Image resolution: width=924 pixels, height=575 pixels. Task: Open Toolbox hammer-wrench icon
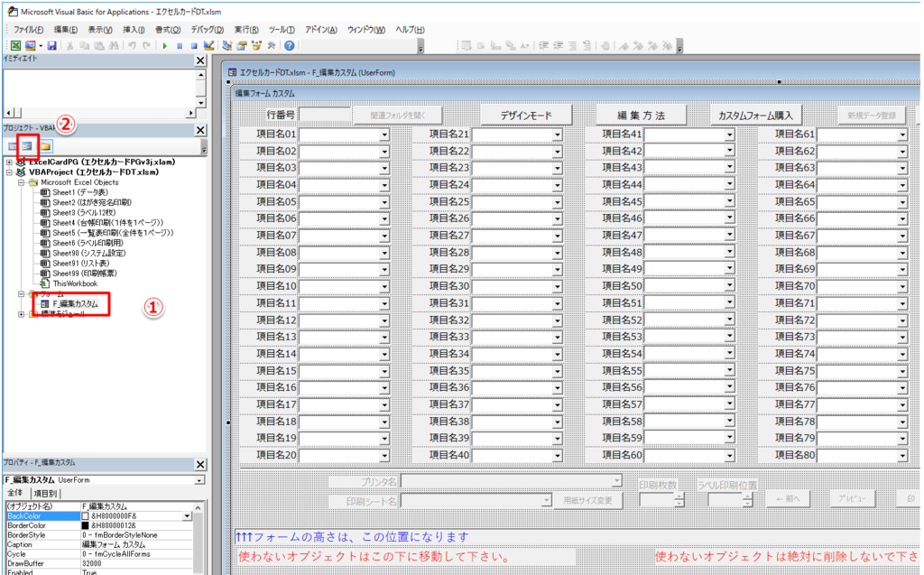tap(272, 45)
